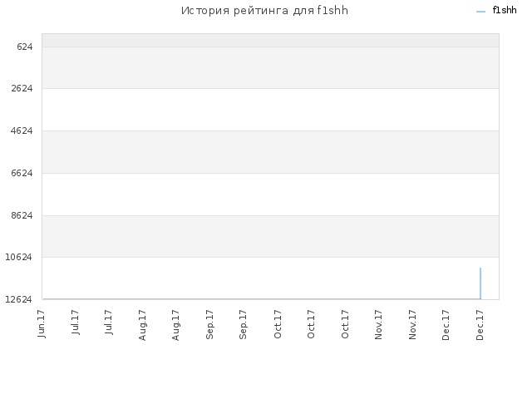Click the f1shh legend label
This screenshot has height=399, width=532.
[505, 10]
